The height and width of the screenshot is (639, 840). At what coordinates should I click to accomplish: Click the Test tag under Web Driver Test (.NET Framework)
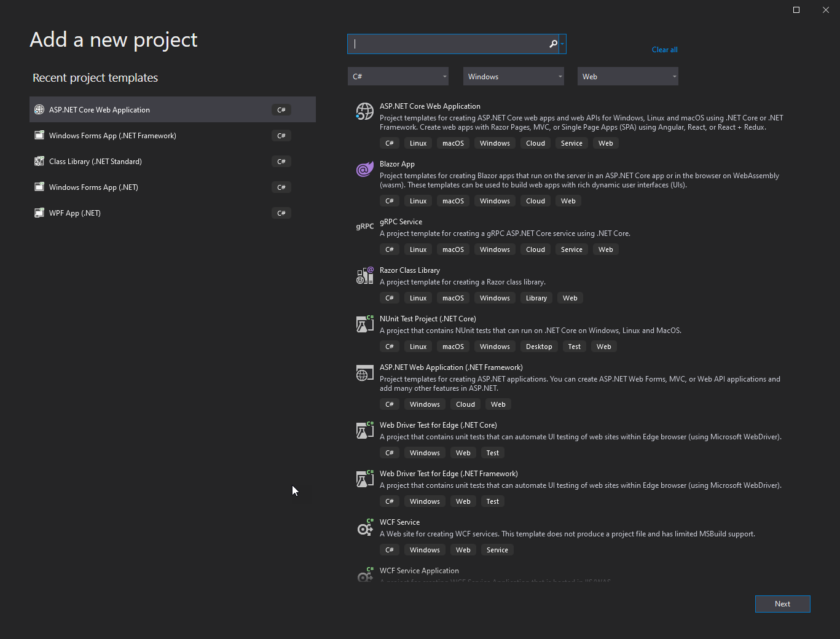(x=493, y=501)
